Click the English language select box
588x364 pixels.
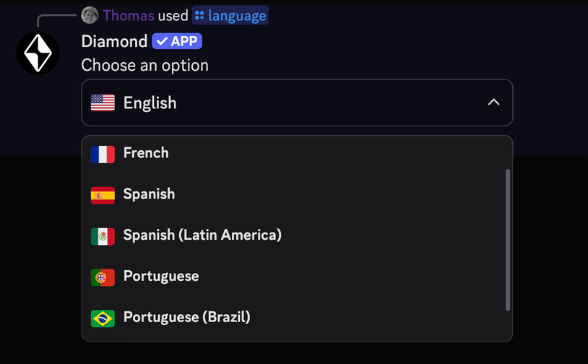(x=296, y=103)
